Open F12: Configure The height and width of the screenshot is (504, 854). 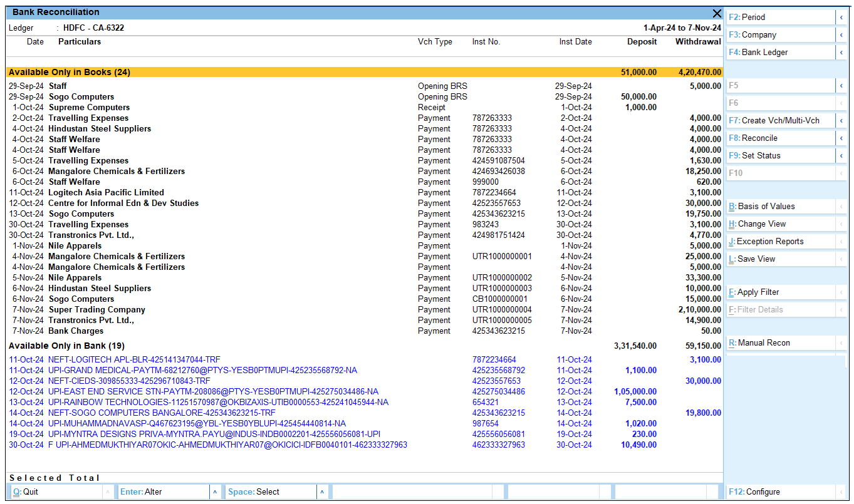coord(781,492)
